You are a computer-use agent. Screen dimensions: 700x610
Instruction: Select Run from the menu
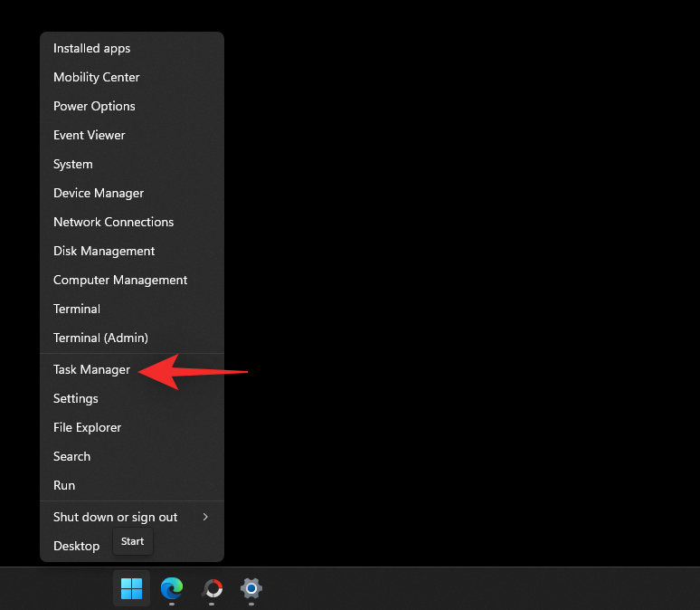(x=64, y=485)
